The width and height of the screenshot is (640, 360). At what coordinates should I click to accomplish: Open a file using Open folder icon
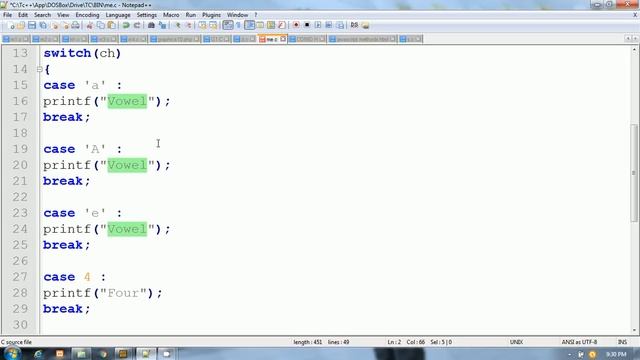pyautogui.click(x=21, y=25)
